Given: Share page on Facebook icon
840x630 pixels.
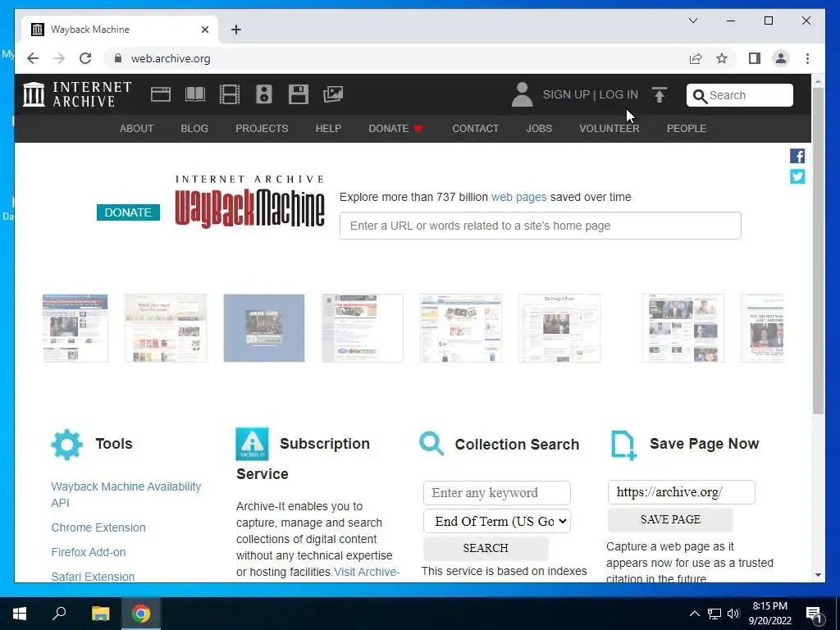Looking at the screenshot, I should pos(797,156).
